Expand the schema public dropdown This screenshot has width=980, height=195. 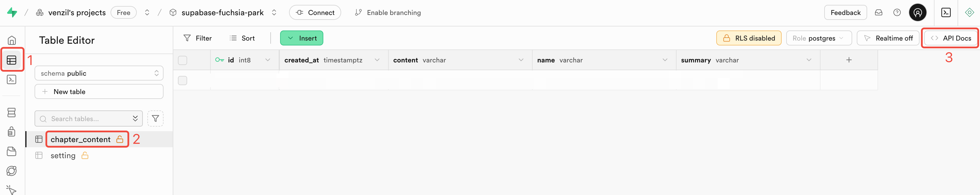99,73
